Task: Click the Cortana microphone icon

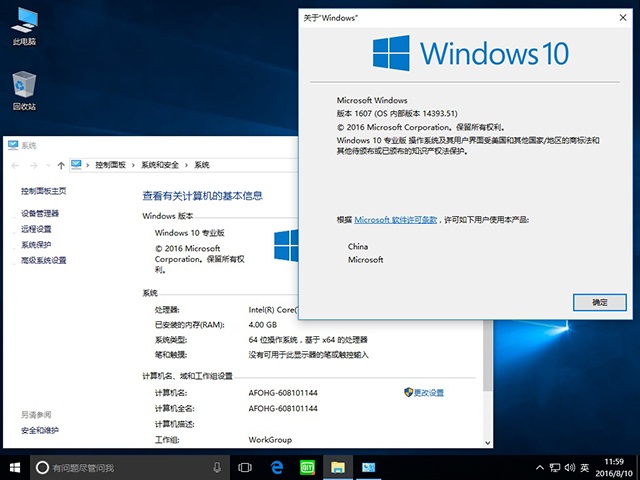Action: (x=217, y=467)
